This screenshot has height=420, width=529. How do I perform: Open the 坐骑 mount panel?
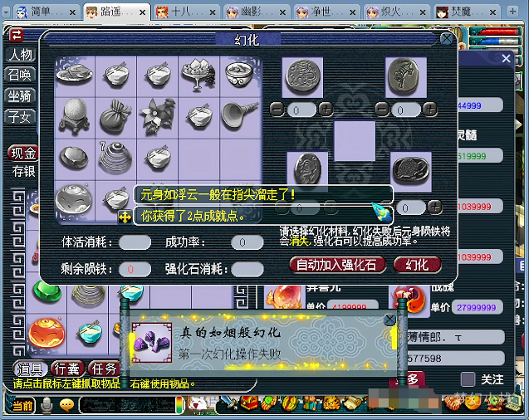20,96
